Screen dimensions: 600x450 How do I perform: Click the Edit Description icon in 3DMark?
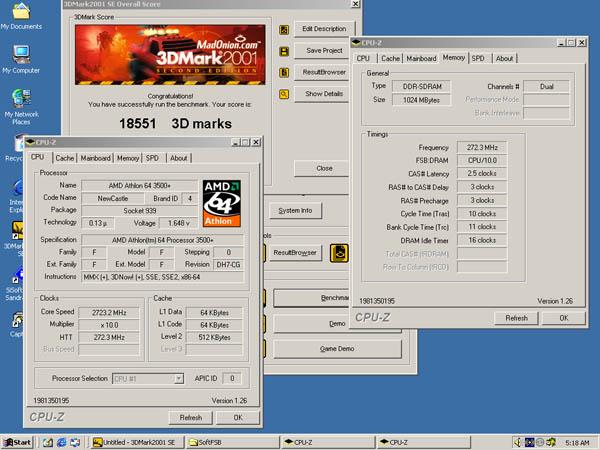tap(284, 29)
